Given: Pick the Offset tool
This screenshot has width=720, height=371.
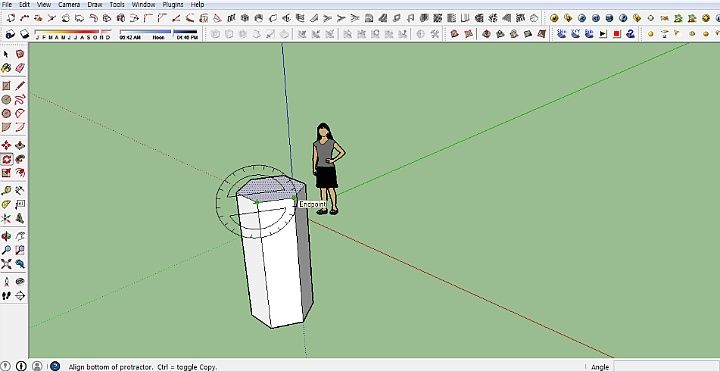Looking at the screenshot, I should 20,173.
